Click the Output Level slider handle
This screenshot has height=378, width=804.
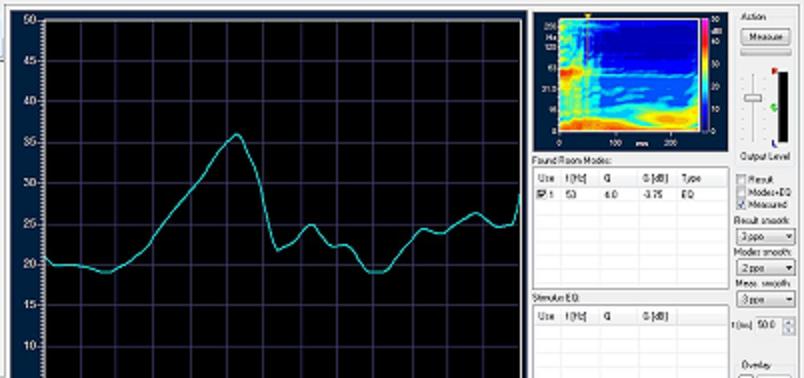pos(753,98)
